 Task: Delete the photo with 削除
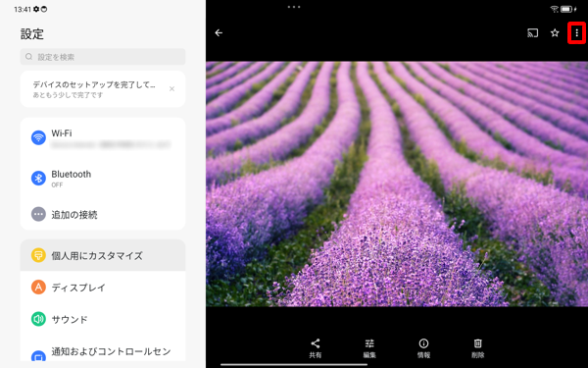478,348
